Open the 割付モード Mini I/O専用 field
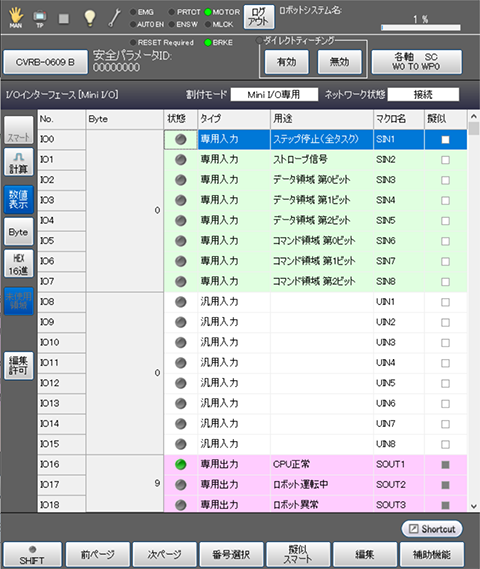Image resolution: width=480 pixels, height=569 pixels. pos(274,95)
